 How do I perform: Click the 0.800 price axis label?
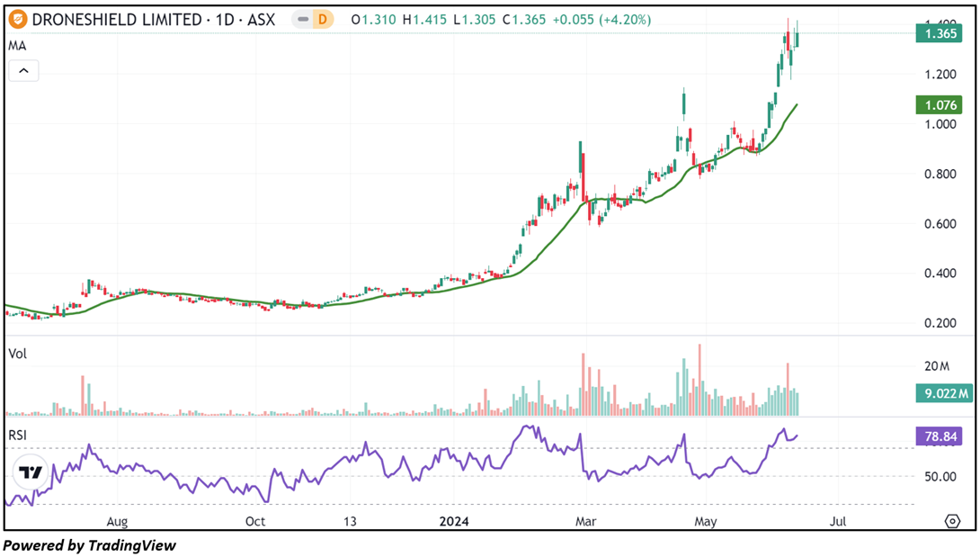pos(940,174)
